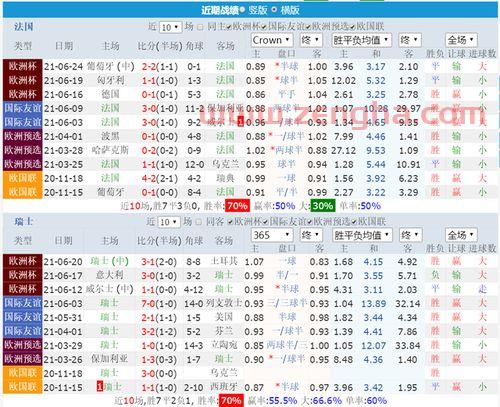Open 终 dropdown left of 全场 in 瑞士 section
This screenshot has width=500, height=407.
click(411, 235)
